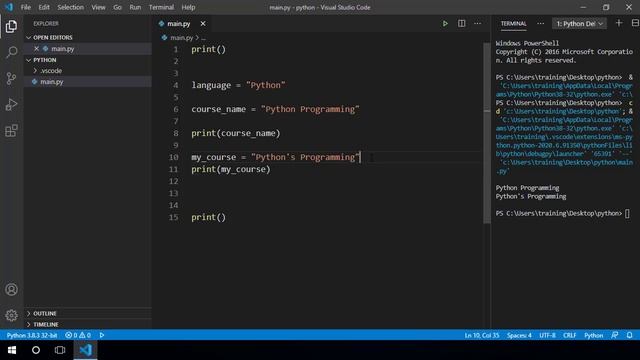
Task: Click the course_name assignment on line 6
Action: 276,109
